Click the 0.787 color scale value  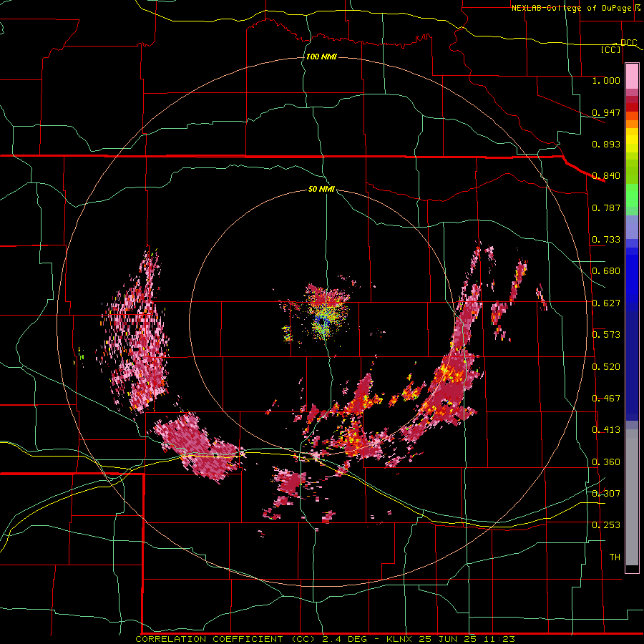pyautogui.click(x=606, y=208)
